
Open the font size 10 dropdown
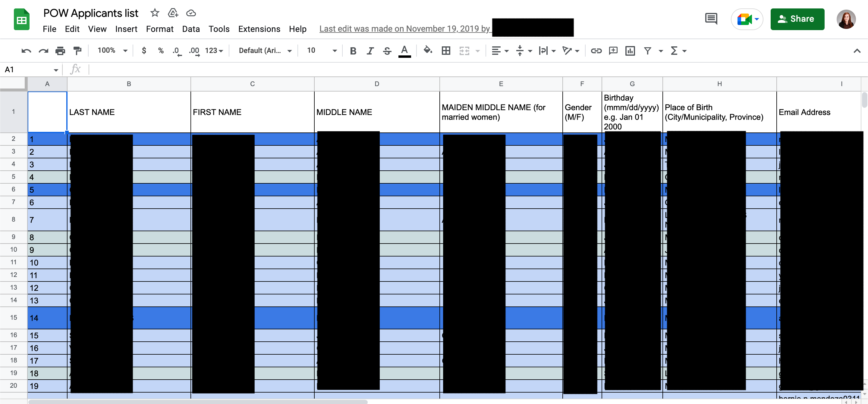tap(322, 51)
